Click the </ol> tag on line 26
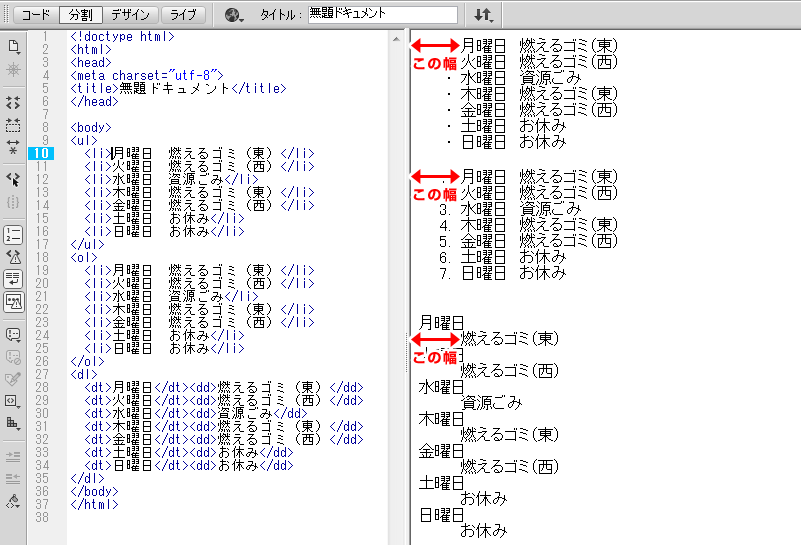 coord(87,362)
